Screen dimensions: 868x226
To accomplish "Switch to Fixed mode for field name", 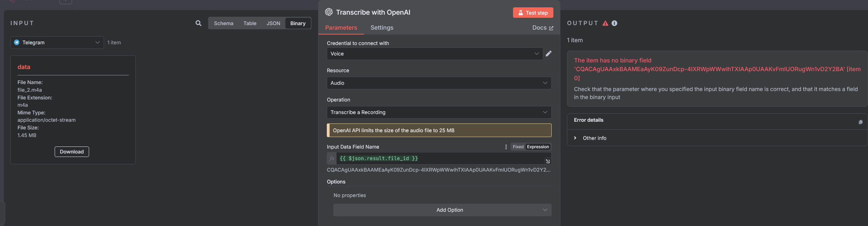I will [x=518, y=147].
